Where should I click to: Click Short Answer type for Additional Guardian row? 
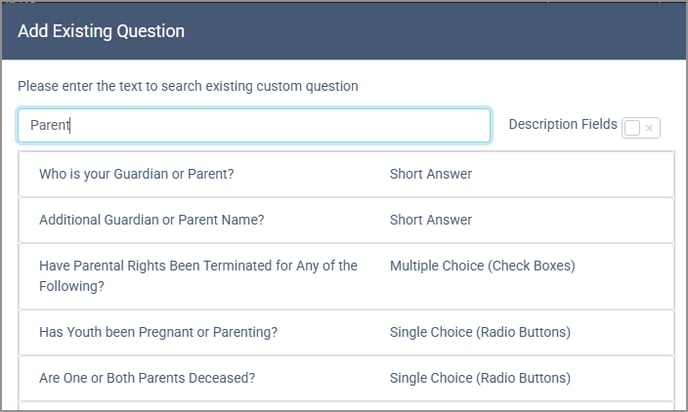click(x=430, y=220)
